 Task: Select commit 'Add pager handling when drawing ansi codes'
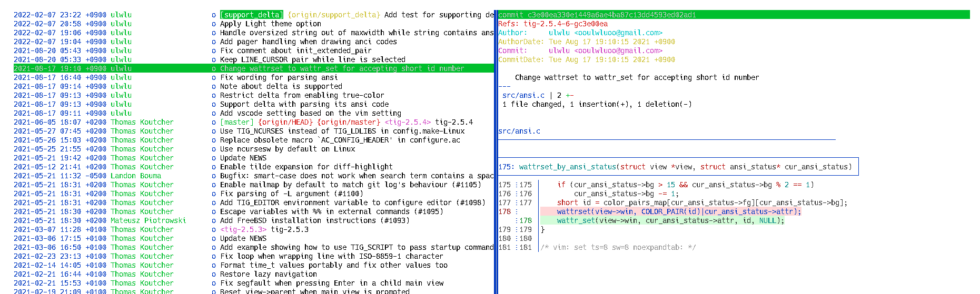(253, 42)
